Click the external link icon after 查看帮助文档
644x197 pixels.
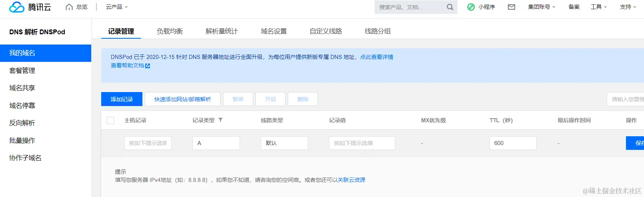click(148, 66)
